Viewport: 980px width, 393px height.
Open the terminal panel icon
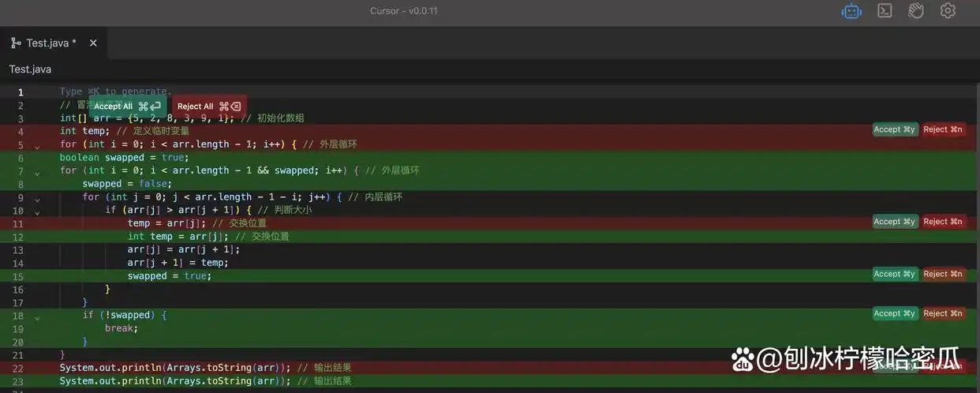(x=885, y=11)
